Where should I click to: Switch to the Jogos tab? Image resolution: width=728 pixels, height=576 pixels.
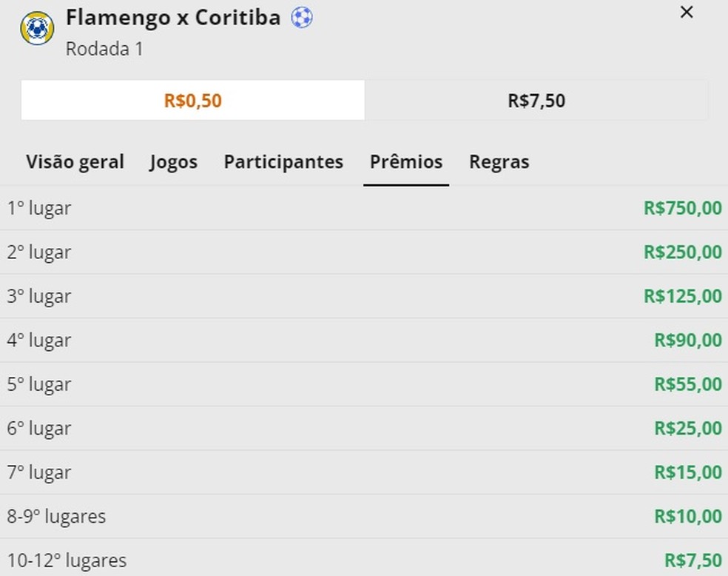173,161
